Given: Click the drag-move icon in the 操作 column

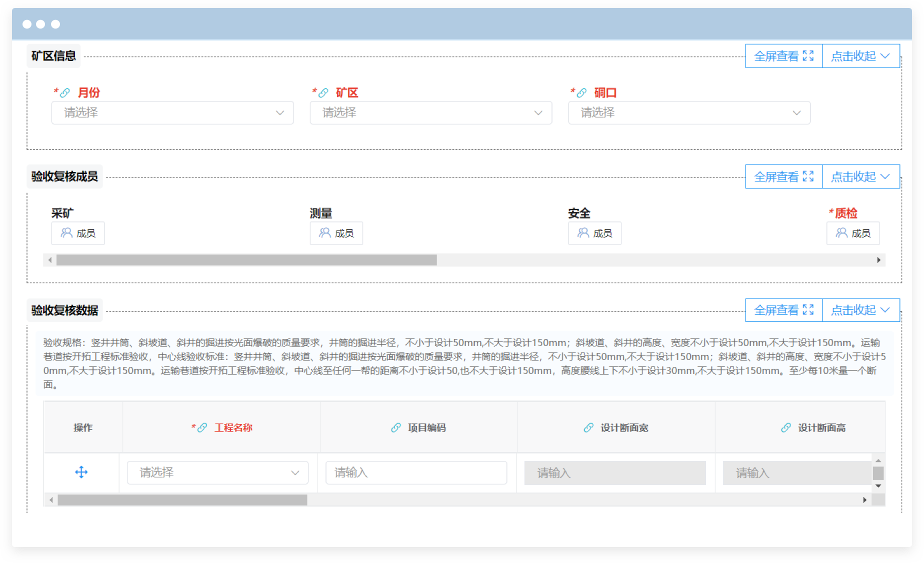Looking at the screenshot, I should [x=81, y=472].
